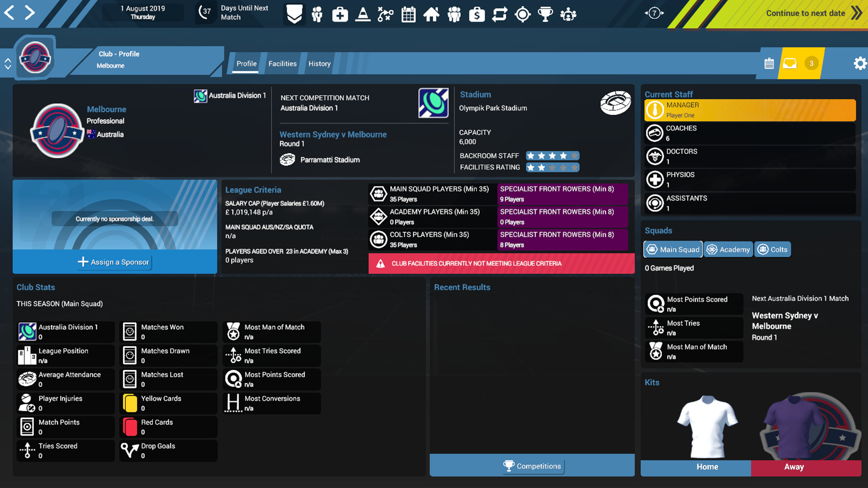
Task: Select the Tactics playbook icon in the toolbar
Action: [x=385, y=14]
